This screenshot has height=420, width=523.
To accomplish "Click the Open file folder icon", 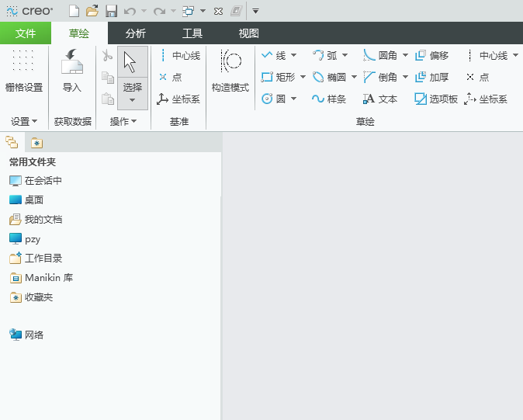I will (92, 11).
